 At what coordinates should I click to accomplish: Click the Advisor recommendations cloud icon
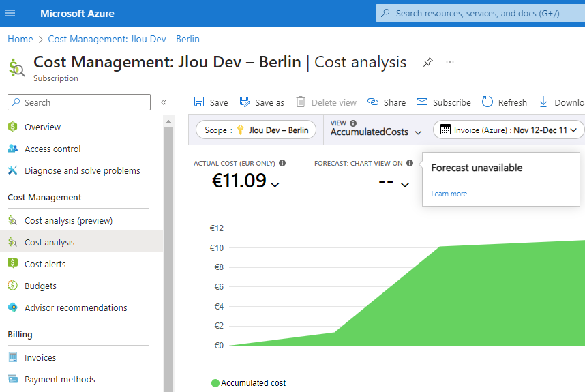point(13,307)
